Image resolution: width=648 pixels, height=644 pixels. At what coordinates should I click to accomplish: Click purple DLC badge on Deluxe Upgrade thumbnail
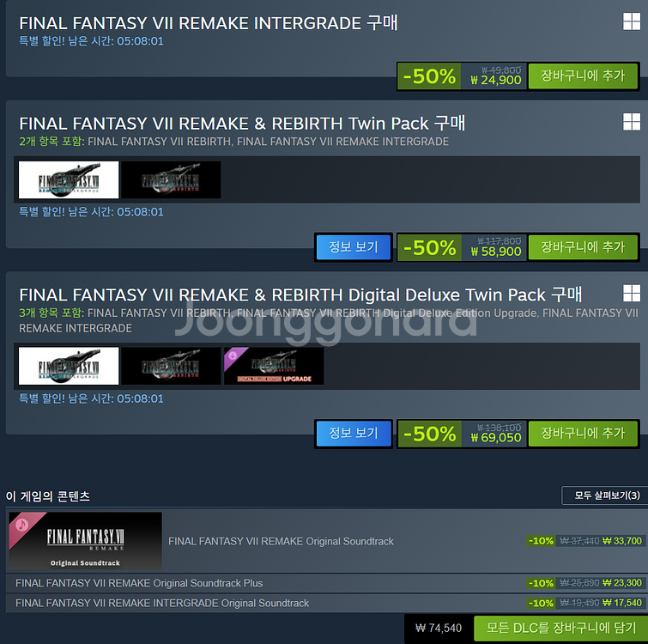click(x=233, y=355)
